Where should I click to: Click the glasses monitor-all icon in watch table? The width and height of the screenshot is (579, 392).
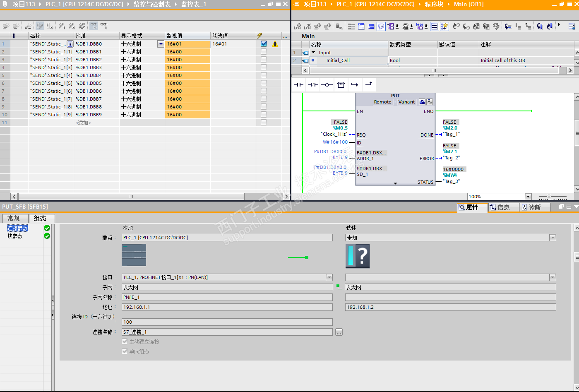coord(94,26)
